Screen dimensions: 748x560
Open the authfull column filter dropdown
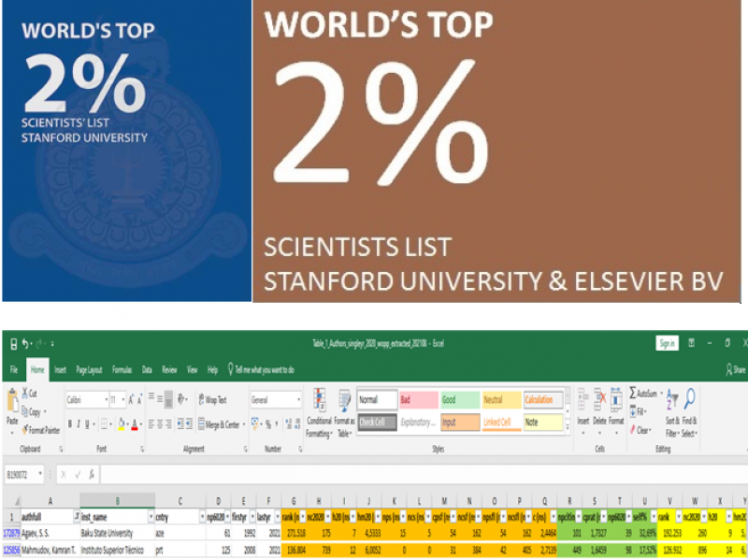point(77,517)
